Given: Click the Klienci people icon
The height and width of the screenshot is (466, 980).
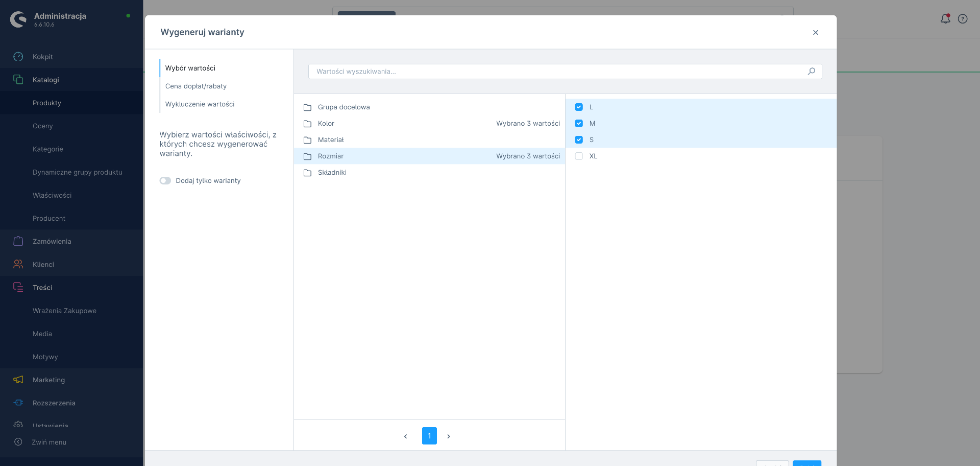Looking at the screenshot, I should coord(18,264).
